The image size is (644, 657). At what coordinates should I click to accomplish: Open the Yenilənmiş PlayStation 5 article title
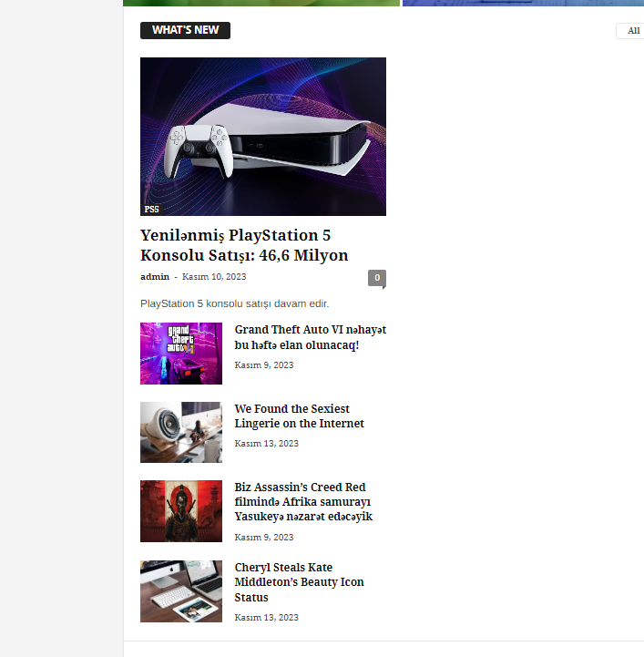tap(244, 245)
